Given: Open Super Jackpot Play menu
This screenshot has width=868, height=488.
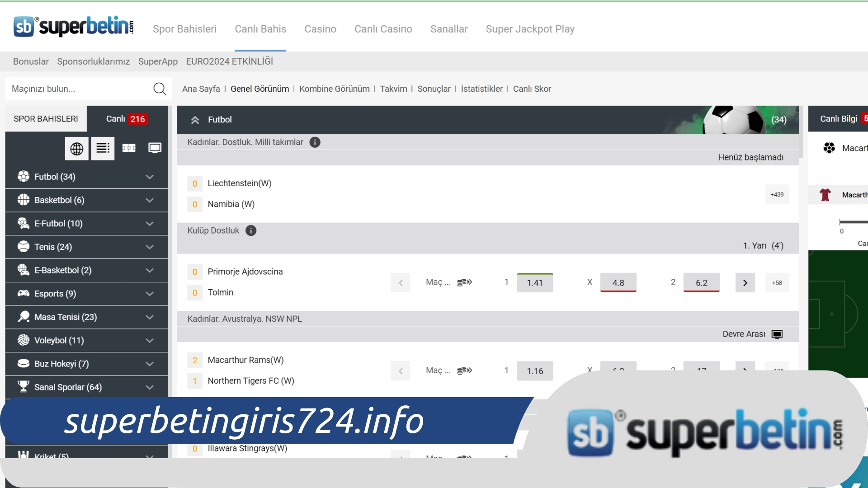Looking at the screenshot, I should pos(530,29).
